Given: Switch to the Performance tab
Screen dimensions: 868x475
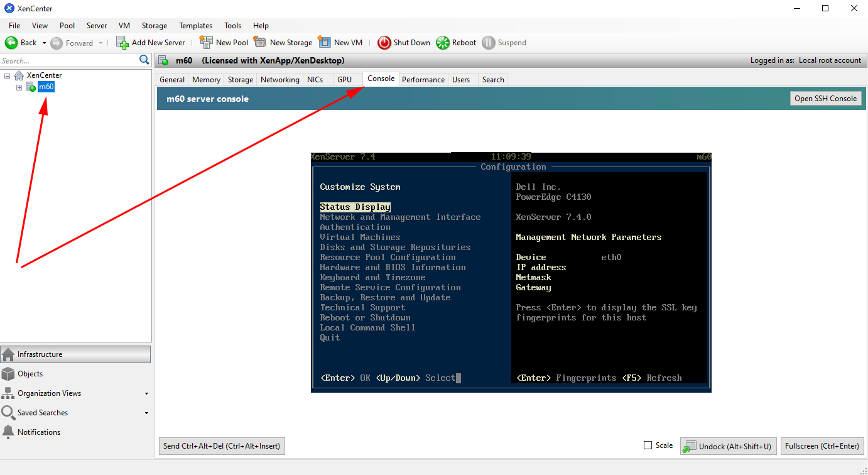Looking at the screenshot, I should [x=423, y=80].
